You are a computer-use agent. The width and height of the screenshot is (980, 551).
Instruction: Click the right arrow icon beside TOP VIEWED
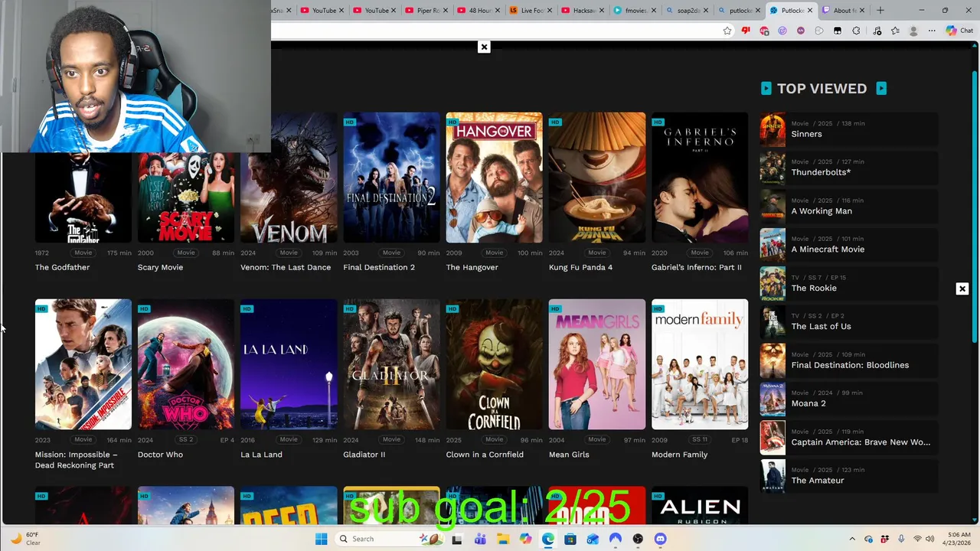881,88
